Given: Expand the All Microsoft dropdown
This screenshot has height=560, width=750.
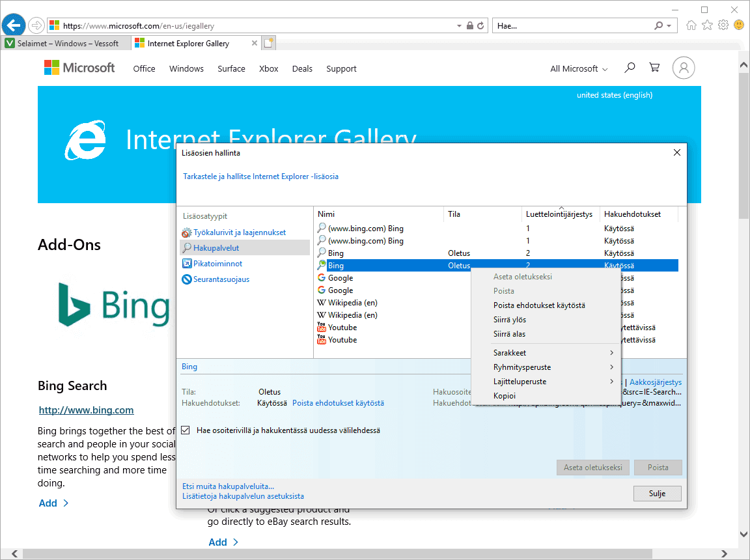Looking at the screenshot, I should click(579, 69).
